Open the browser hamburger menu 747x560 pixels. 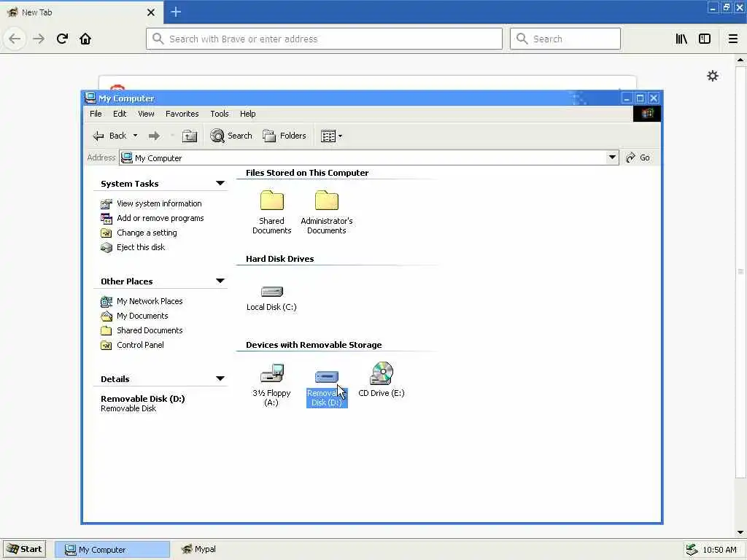[x=733, y=39]
